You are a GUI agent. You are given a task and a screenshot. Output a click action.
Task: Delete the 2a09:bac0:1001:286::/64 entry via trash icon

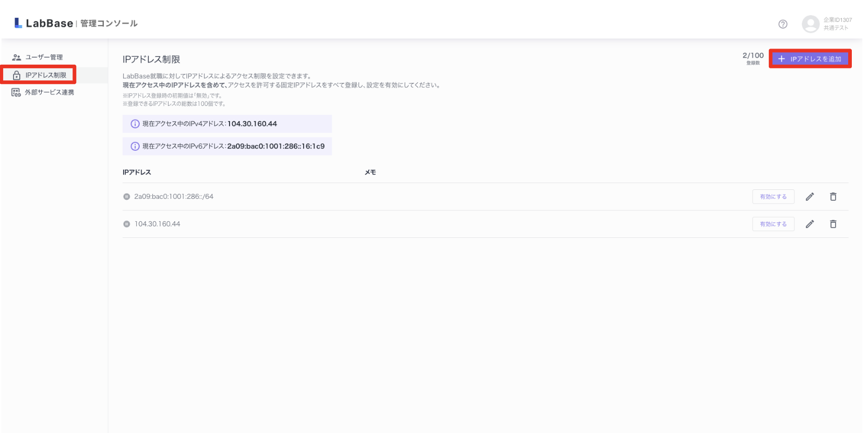833,197
